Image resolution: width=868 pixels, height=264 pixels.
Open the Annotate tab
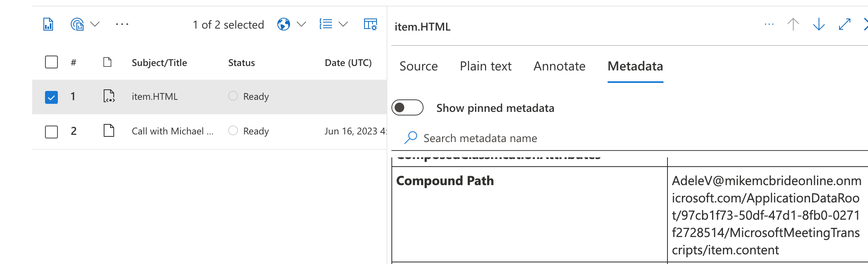click(559, 66)
